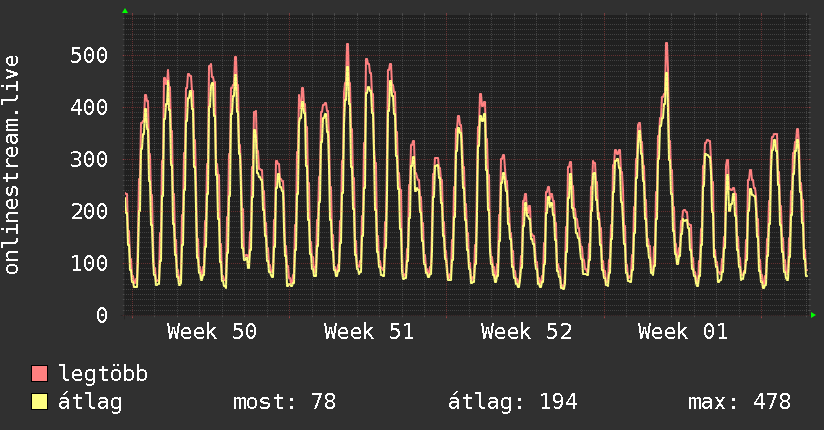Click the onlinestream.live vertical axis title

12,165
